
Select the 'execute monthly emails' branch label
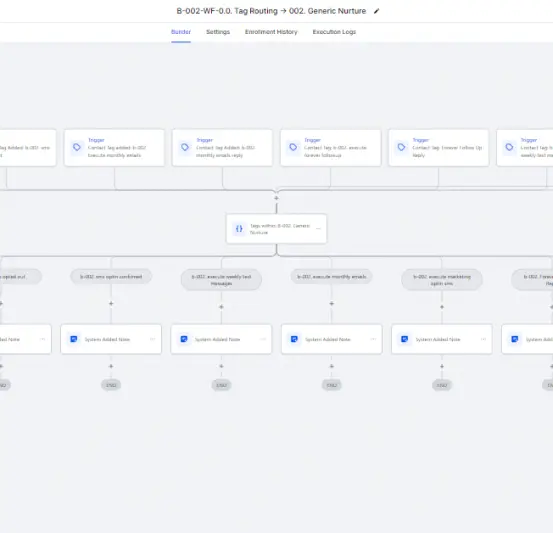[332, 277]
